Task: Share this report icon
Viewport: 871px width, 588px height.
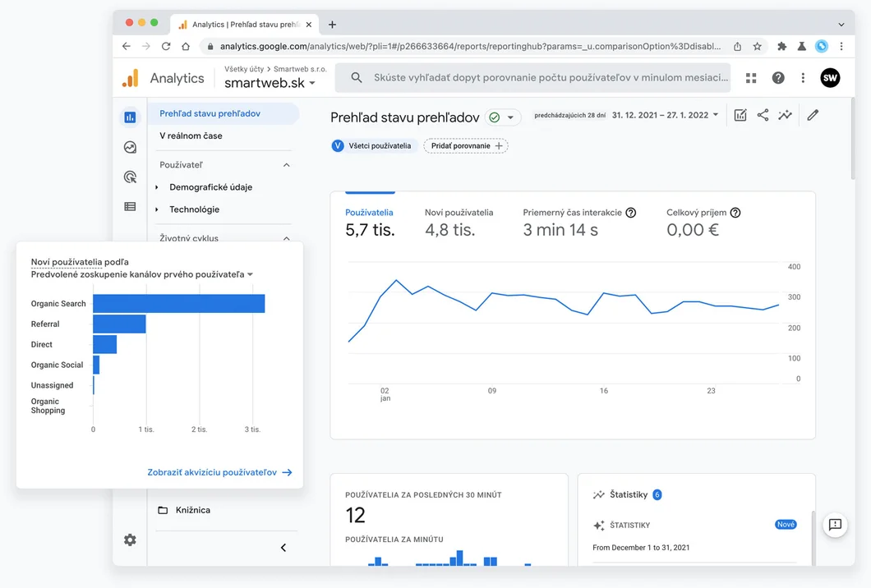Action: tap(763, 115)
